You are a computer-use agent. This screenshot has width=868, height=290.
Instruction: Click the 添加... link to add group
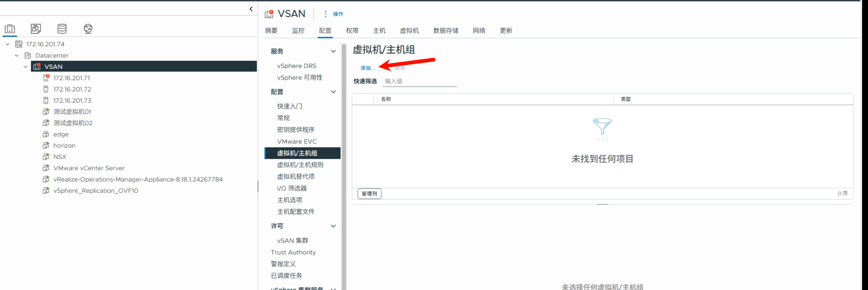[x=368, y=68]
